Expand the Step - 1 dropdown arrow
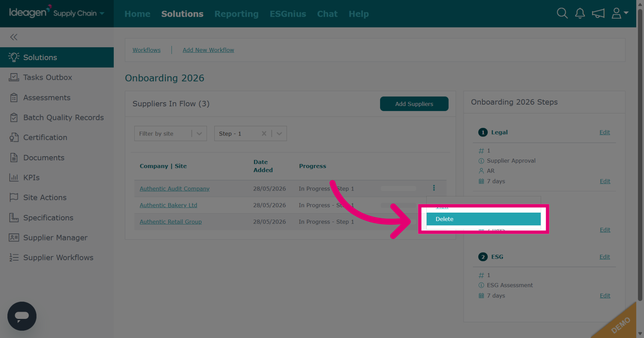The image size is (644, 338). point(279,133)
